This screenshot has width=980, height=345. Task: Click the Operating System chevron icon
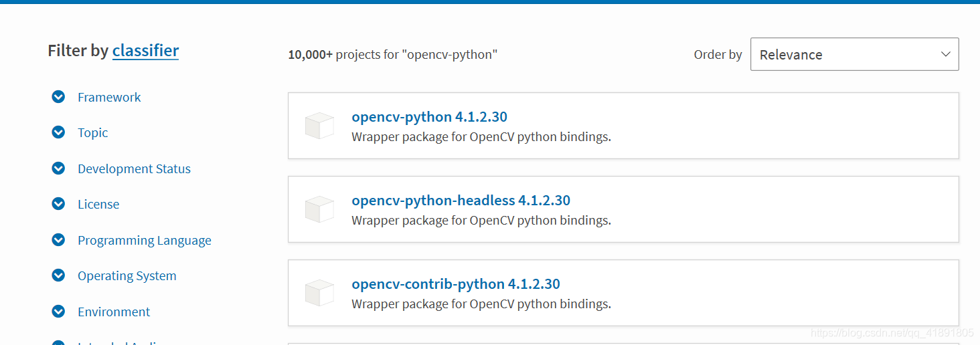(x=58, y=275)
